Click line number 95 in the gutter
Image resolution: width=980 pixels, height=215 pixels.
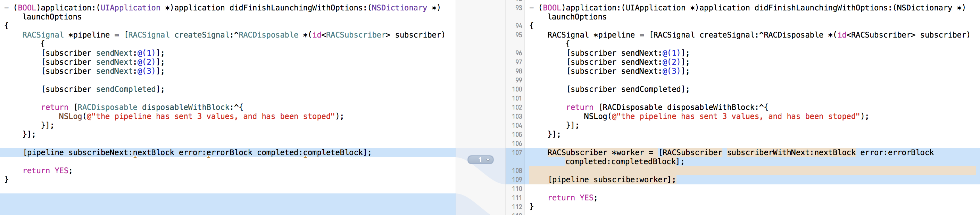tap(518, 35)
